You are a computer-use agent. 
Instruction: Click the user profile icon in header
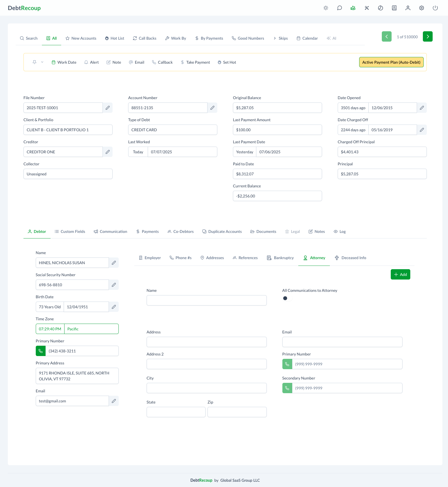[x=408, y=8]
